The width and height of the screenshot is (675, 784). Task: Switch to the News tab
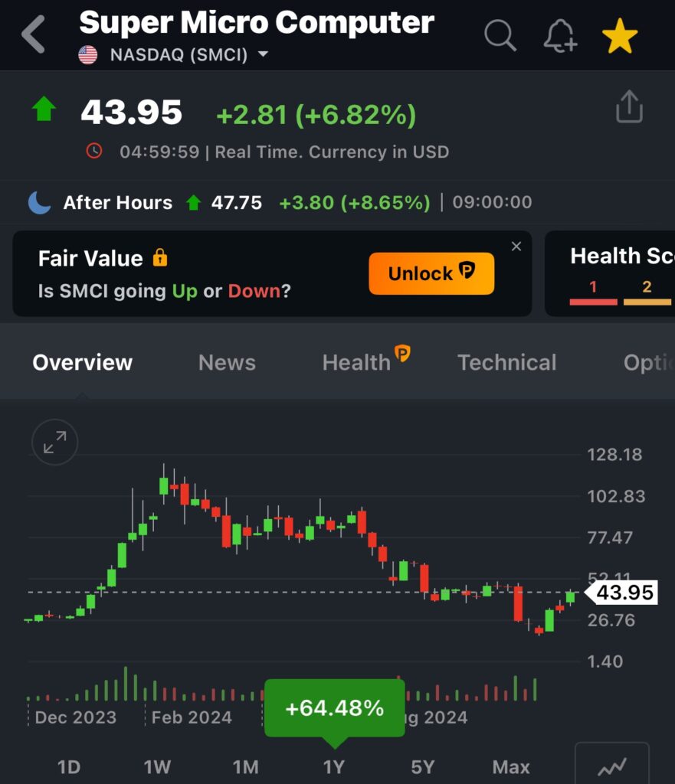[x=227, y=362]
